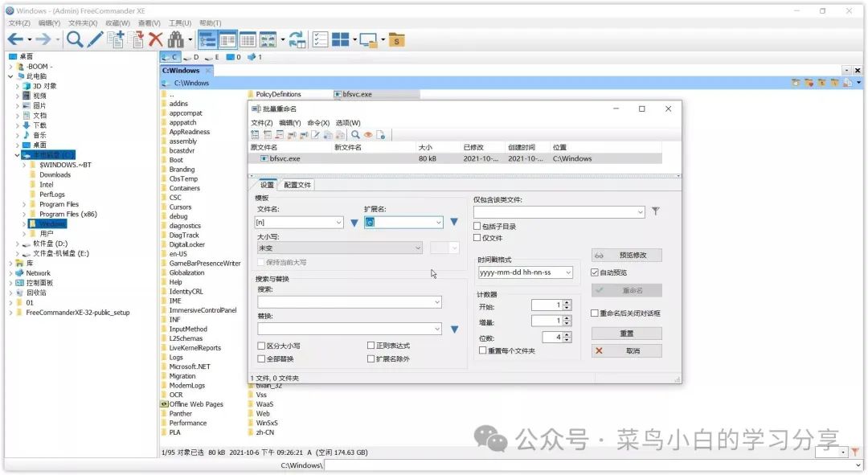Switch to the list view grid icon
The width and height of the screenshot is (868, 475).
(x=248, y=39)
